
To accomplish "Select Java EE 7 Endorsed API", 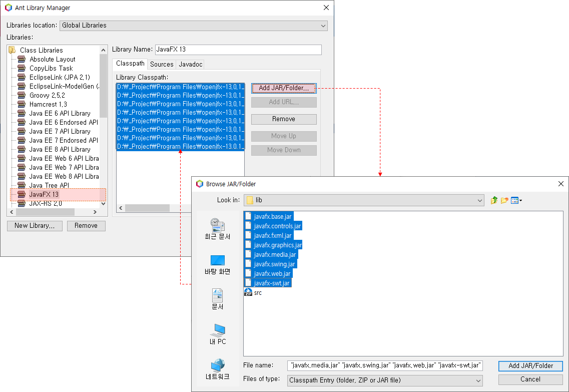I will tap(64, 141).
